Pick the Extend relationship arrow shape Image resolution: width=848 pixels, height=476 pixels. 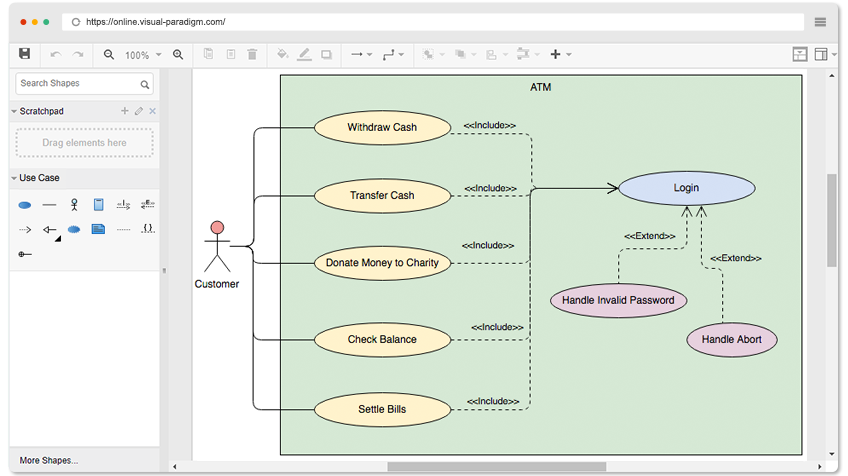(x=148, y=204)
